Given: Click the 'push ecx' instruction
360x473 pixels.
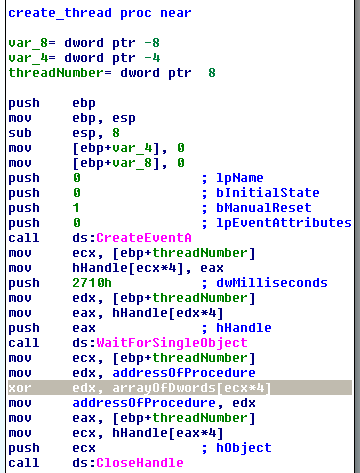Looking at the screenshot, I should (x=52, y=448).
